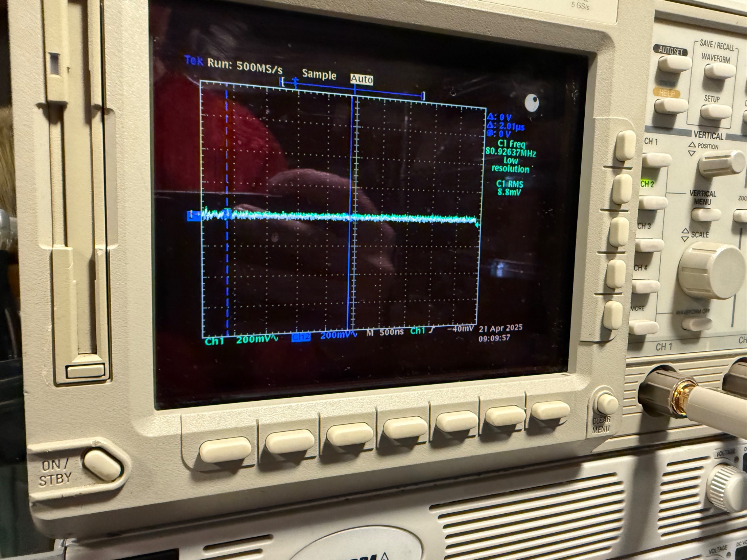The image size is (747, 560).
Task: Push the WAVEFORM OFF button
Action: (x=697, y=323)
